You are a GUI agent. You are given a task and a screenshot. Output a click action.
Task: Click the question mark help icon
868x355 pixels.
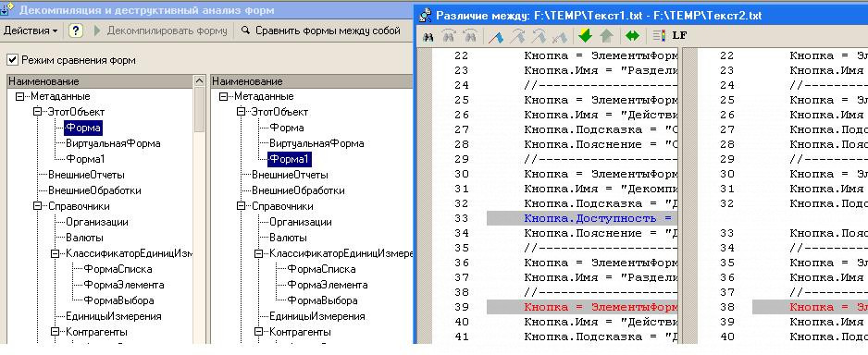[76, 31]
